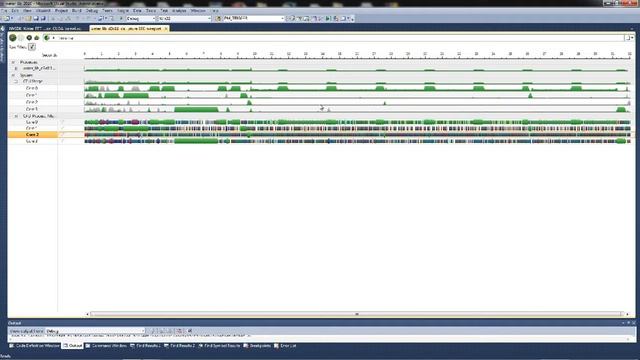Toggle checkbox for last core timeline row

coord(62,141)
